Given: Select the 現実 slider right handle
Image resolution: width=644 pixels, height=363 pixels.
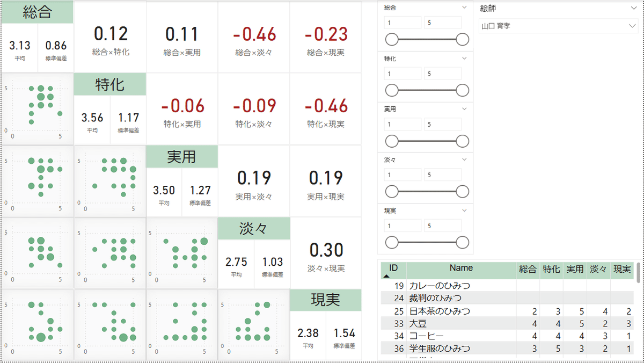Looking at the screenshot, I should tap(462, 242).
